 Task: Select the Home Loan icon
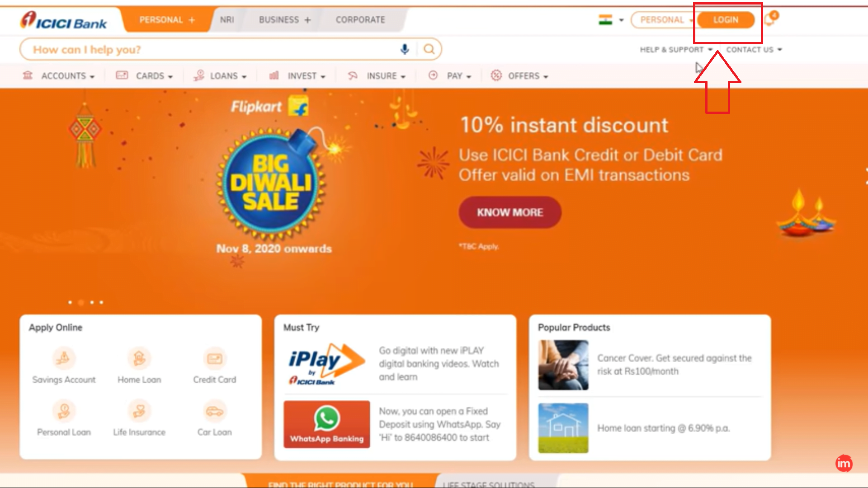(139, 358)
